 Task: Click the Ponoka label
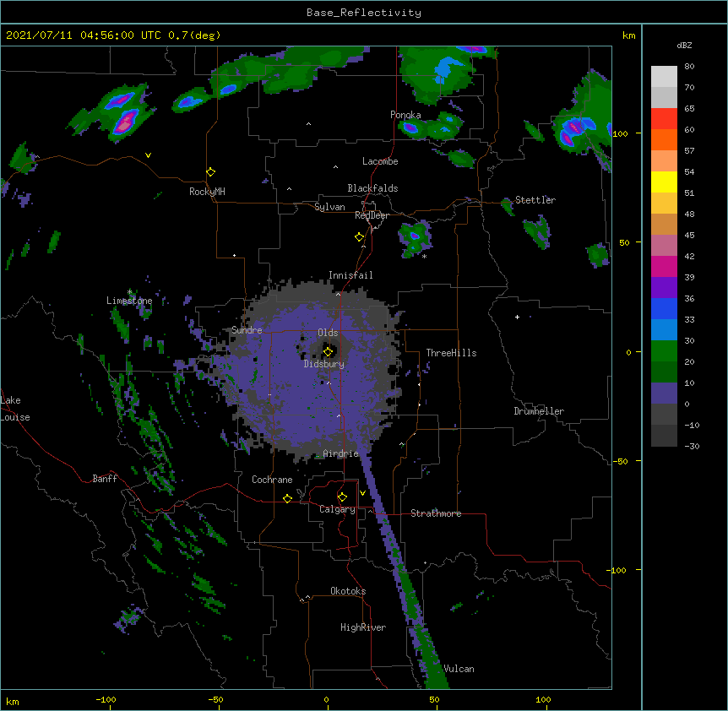coord(405,115)
